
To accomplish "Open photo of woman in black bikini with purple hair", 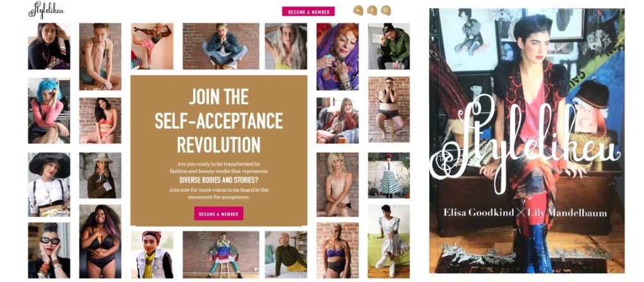I will pyautogui.click(x=100, y=242).
